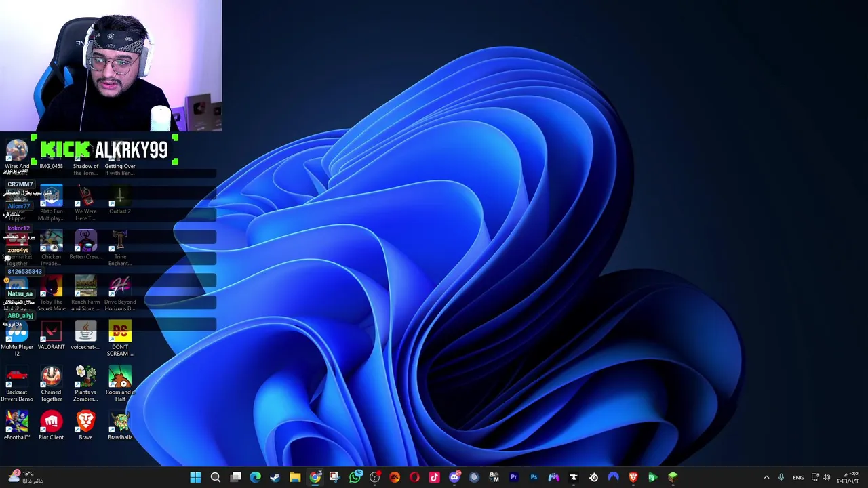Open the Room and a Half shortcut
The height and width of the screenshot is (488, 868).
coord(120,384)
